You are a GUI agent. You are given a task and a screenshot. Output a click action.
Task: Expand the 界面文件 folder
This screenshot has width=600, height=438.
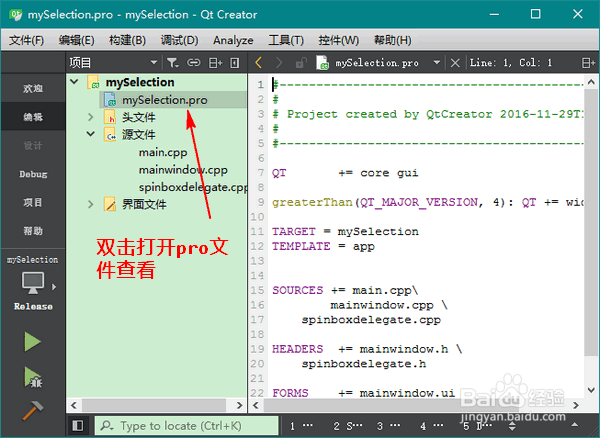91,204
